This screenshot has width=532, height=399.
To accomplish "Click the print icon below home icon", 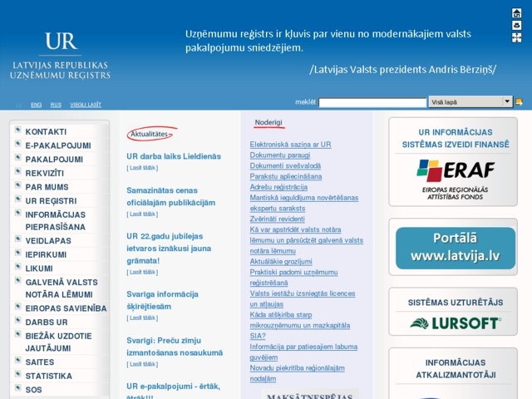I will click(x=516, y=25).
